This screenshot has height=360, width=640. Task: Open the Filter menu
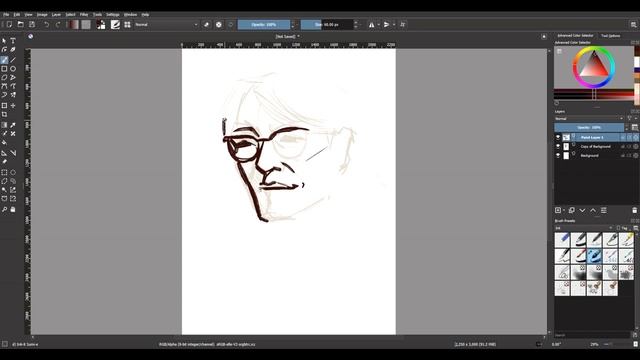pyautogui.click(x=84, y=15)
